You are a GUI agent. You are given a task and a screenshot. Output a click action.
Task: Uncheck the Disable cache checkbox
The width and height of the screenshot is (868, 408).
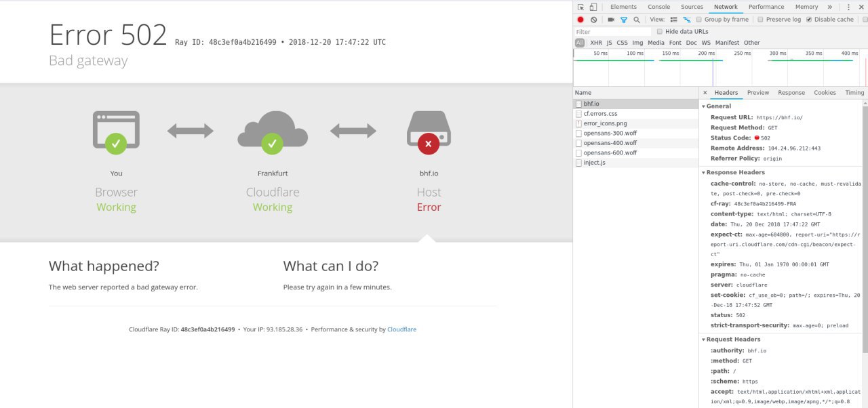click(809, 20)
